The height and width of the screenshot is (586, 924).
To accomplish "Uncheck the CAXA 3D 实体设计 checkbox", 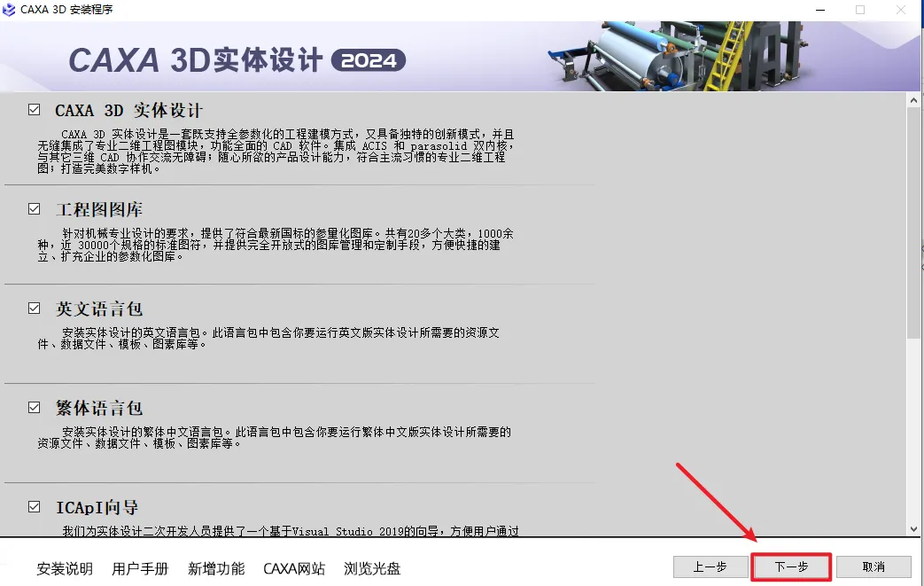I will (35, 110).
